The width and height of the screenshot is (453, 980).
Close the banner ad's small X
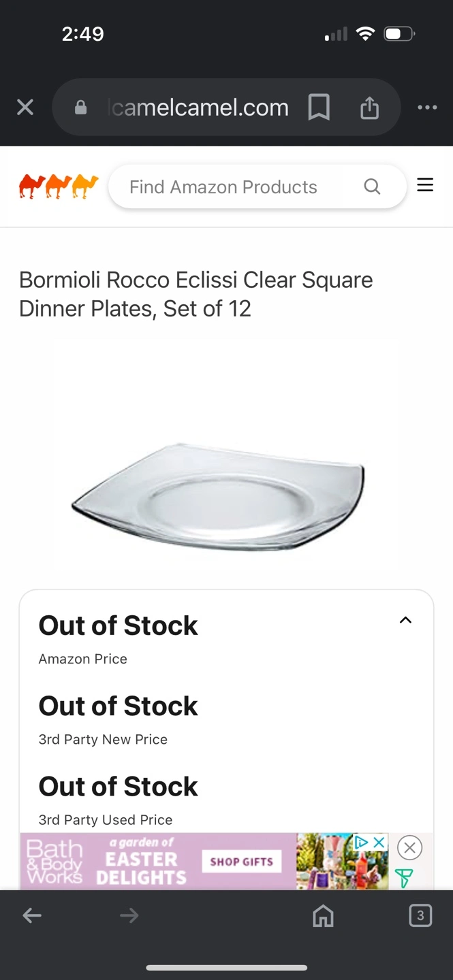click(x=379, y=843)
